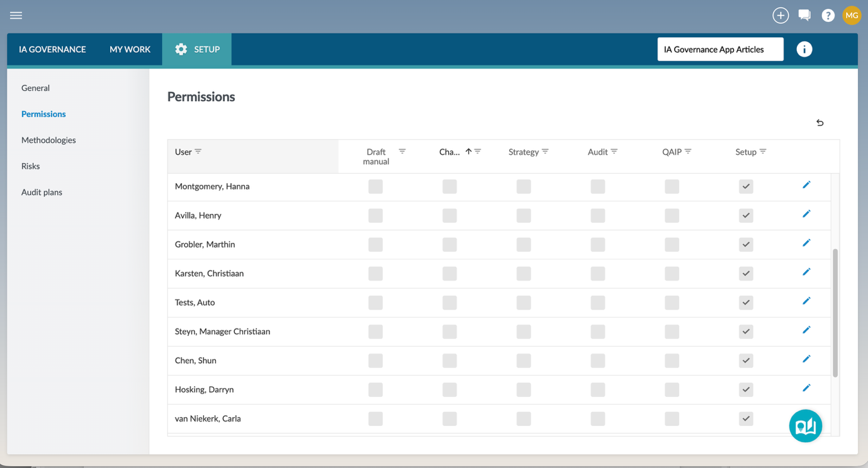Enable Draft manual for Grobler, Marthin
This screenshot has height=468, width=868.
376,245
